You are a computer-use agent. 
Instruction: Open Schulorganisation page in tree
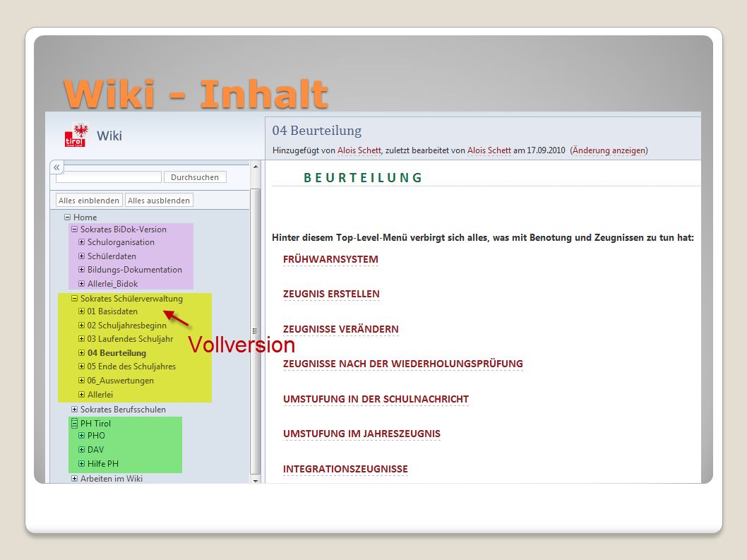click(x=121, y=242)
